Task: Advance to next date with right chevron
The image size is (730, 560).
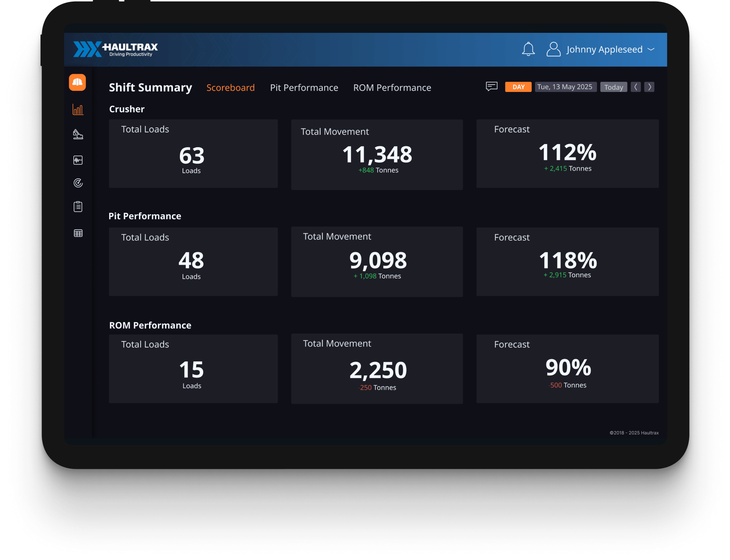Action: pos(649,87)
